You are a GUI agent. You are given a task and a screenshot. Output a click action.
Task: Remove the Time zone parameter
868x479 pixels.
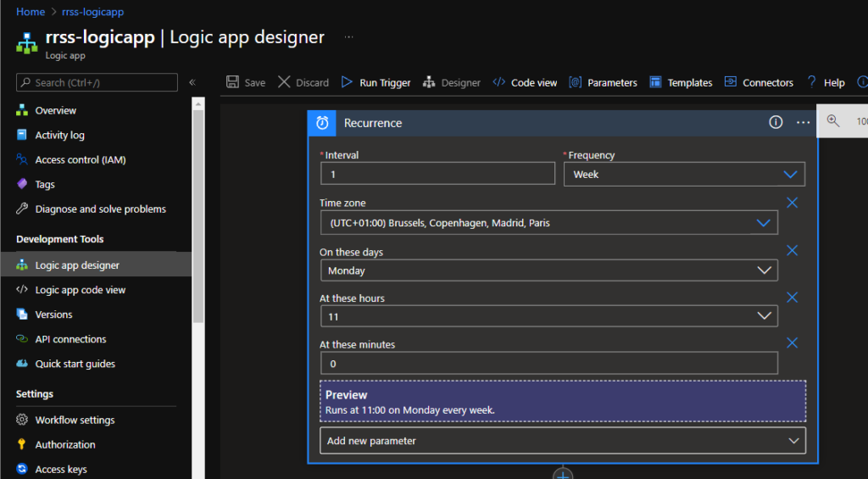[x=793, y=203]
